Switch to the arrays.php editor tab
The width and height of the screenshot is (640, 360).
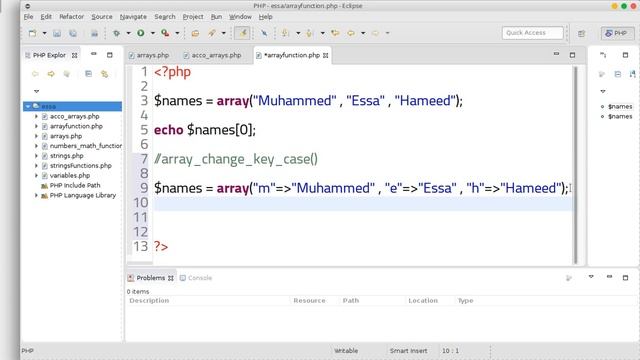[149, 55]
